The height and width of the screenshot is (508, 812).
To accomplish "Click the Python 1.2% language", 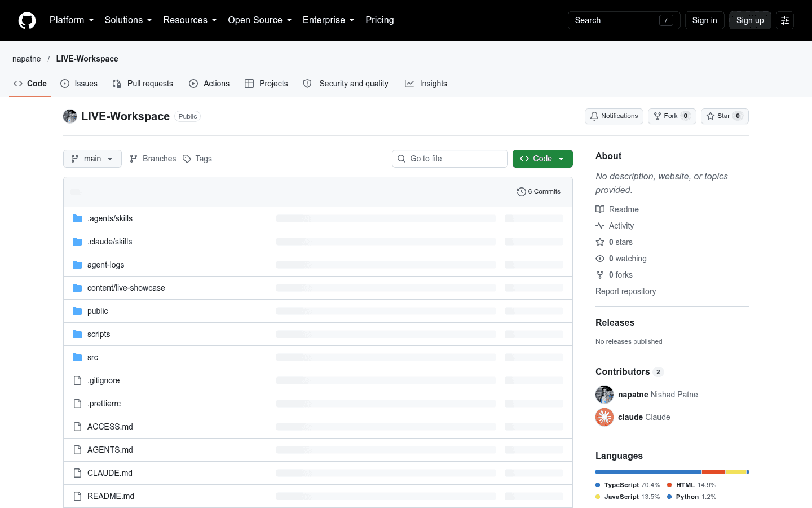I will (691, 497).
